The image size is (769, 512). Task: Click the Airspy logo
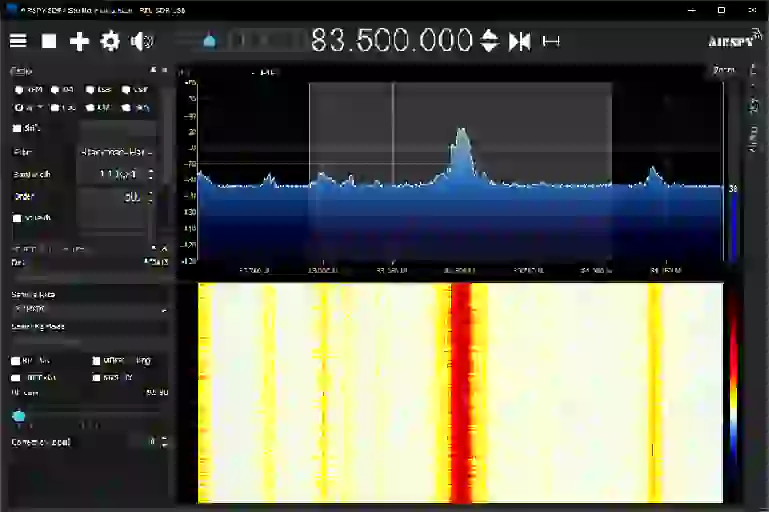point(735,39)
